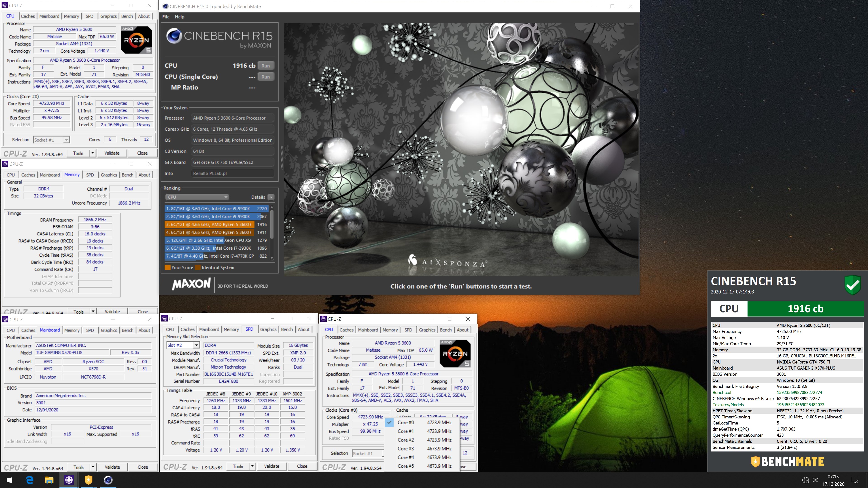Open the Slot #2 memory slot dropdown
This screenshot has height=488, width=868.
point(183,345)
